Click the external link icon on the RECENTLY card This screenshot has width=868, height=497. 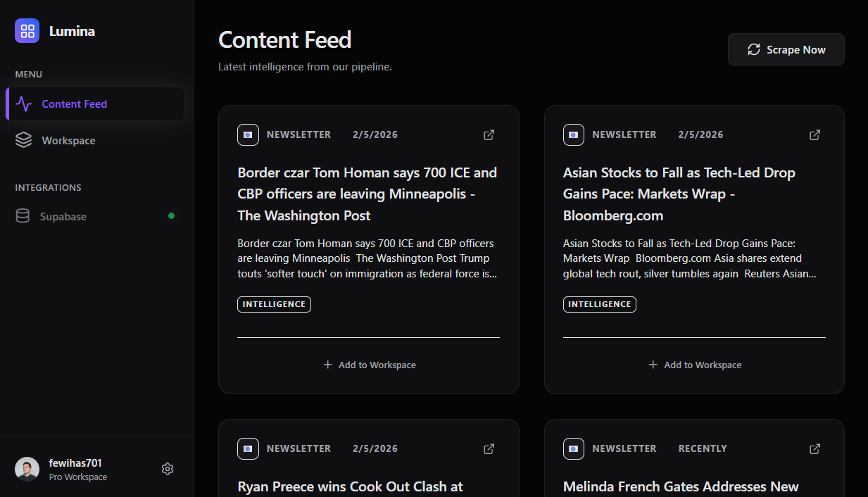[814, 448]
